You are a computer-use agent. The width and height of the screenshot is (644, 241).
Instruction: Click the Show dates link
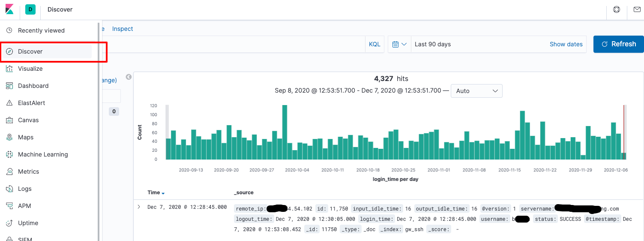point(566,44)
